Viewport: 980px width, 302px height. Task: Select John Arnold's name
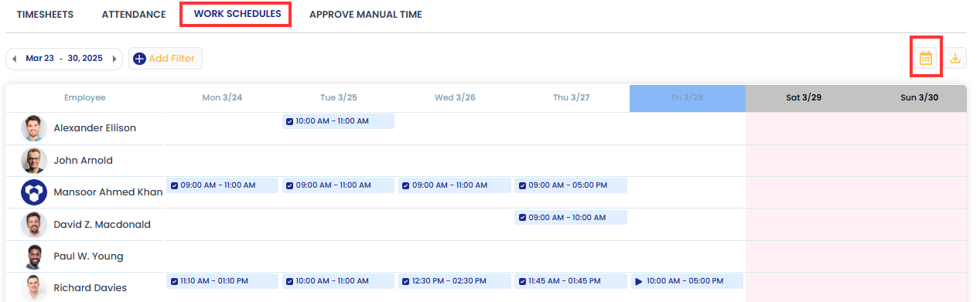pyautogui.click(x=83, y=161)
